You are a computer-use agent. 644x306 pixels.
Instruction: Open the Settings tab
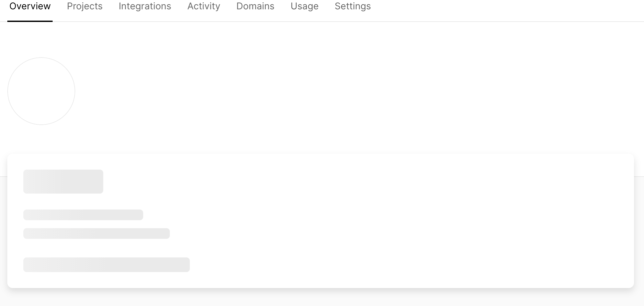[x=352, y=6]
